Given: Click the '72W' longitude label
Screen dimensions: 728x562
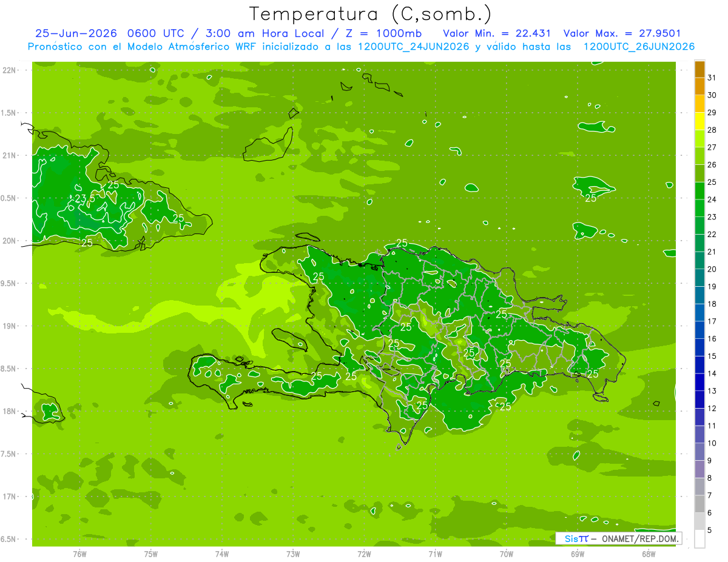Looking at the screenshot, I should [364, 554].
